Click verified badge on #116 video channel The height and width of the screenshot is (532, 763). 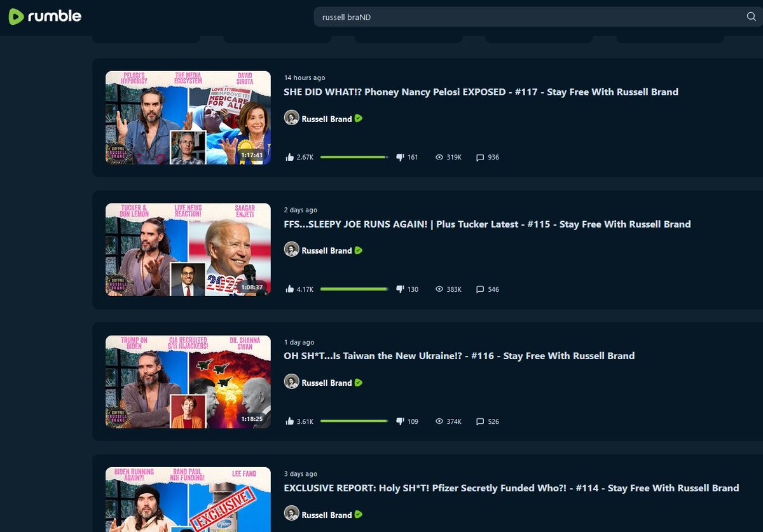(359, 383)
